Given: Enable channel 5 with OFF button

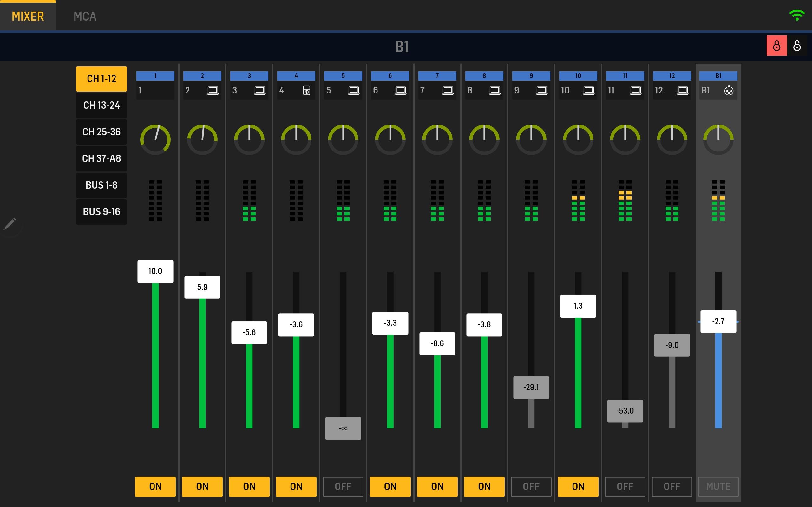Looking at the screenshot, I should 343,486.
